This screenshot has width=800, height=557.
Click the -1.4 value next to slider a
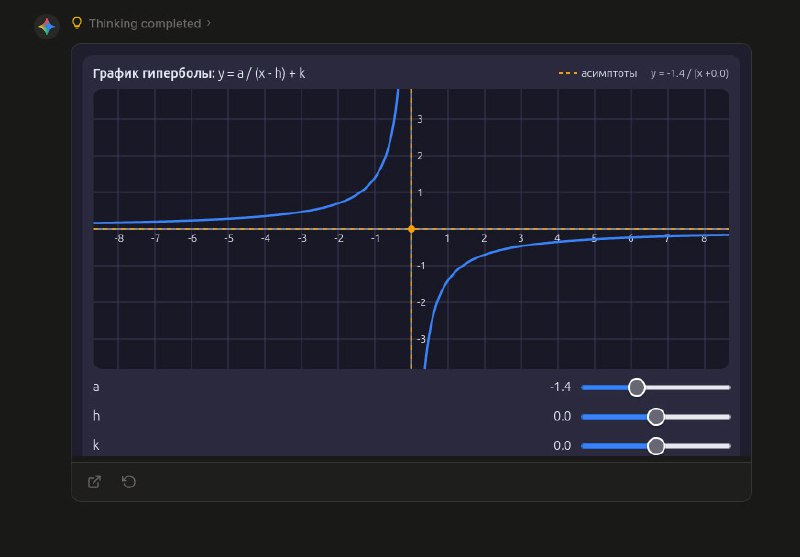(x=560, y=387)
